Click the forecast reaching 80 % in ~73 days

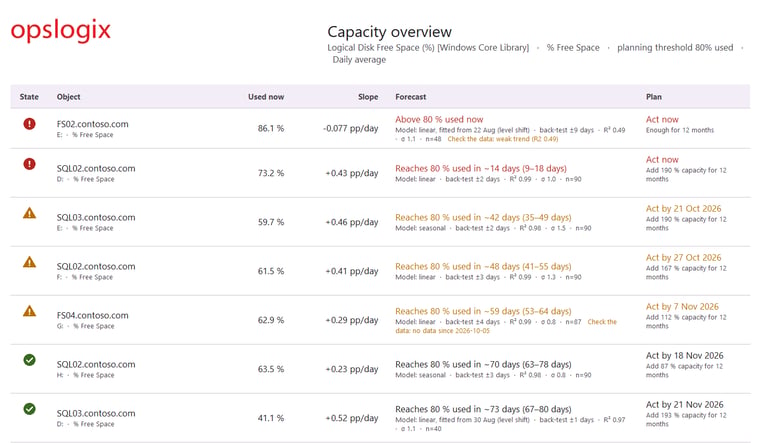[483, 409]
